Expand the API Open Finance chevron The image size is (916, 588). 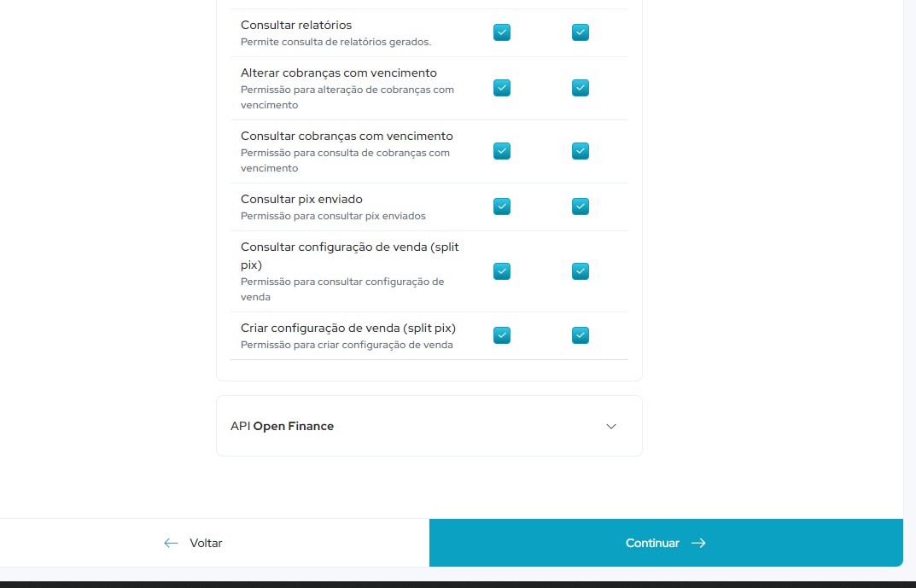(x=611, y=427)
